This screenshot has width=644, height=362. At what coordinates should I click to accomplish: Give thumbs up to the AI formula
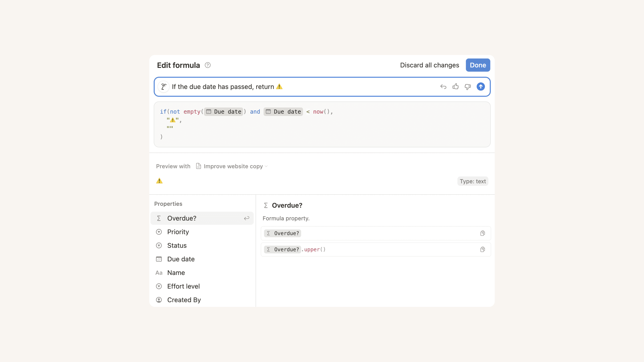coord(455,87)
